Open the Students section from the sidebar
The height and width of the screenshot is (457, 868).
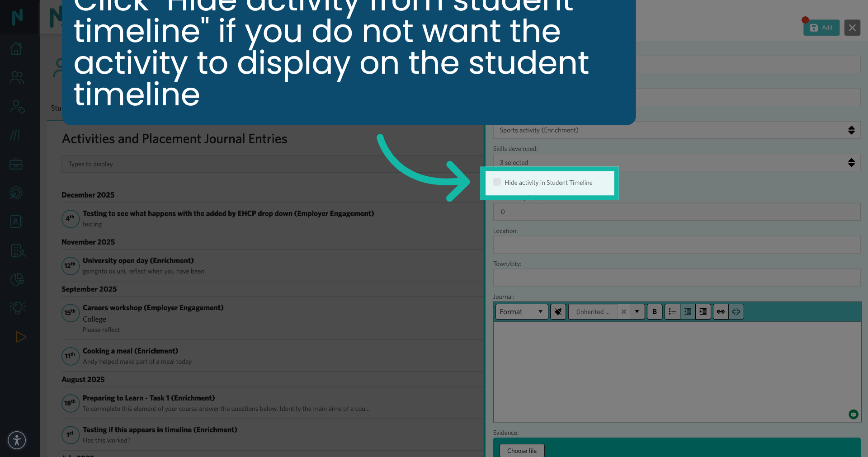(x=17, y=77)
